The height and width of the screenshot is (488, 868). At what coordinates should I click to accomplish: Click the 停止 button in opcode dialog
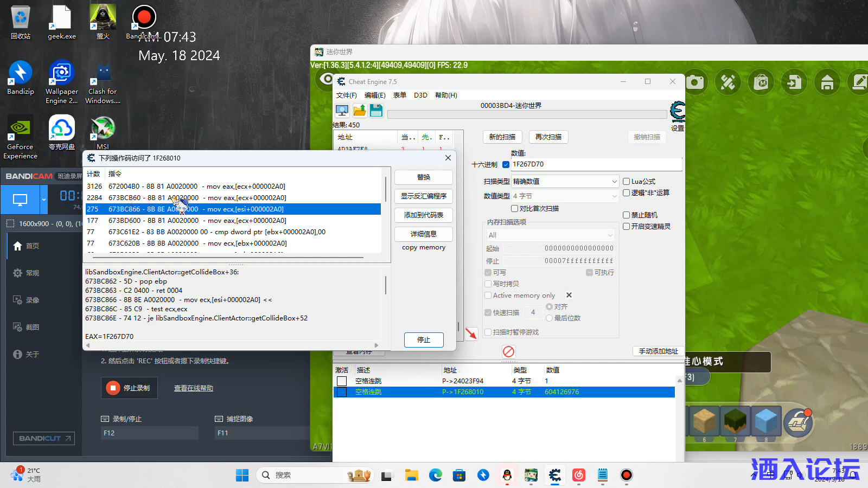pyautogui.click(x=423, y=340)
